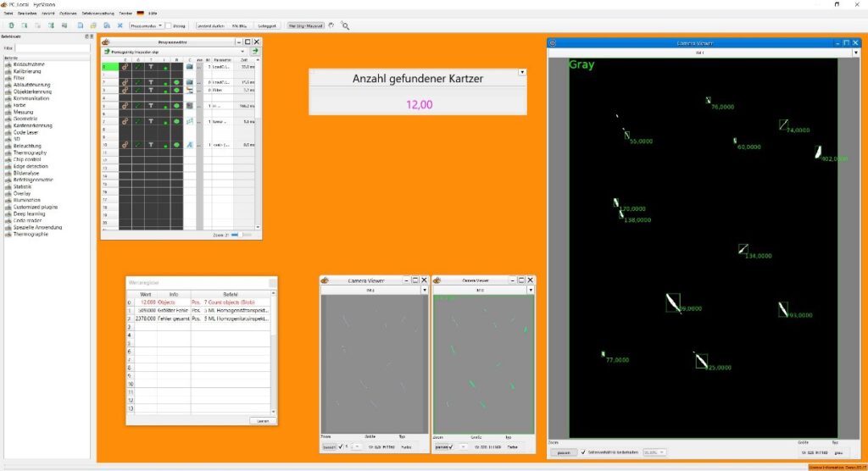868x471 pixels.
Task: Toggle the green check mark in row 7
Action: click(138, 121)
